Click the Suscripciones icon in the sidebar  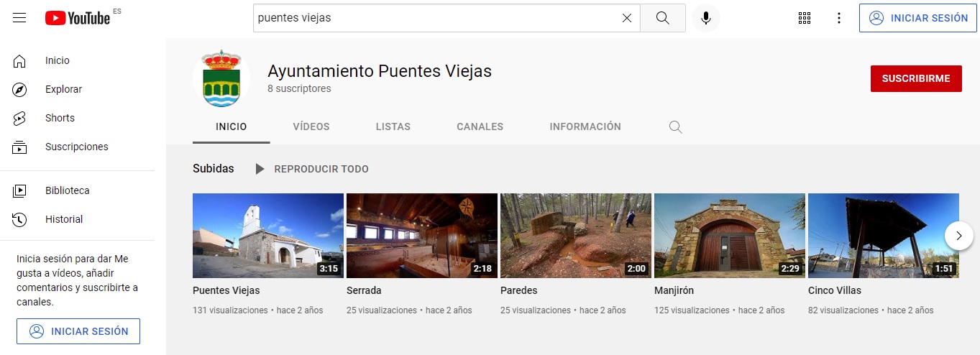point(20,147)
